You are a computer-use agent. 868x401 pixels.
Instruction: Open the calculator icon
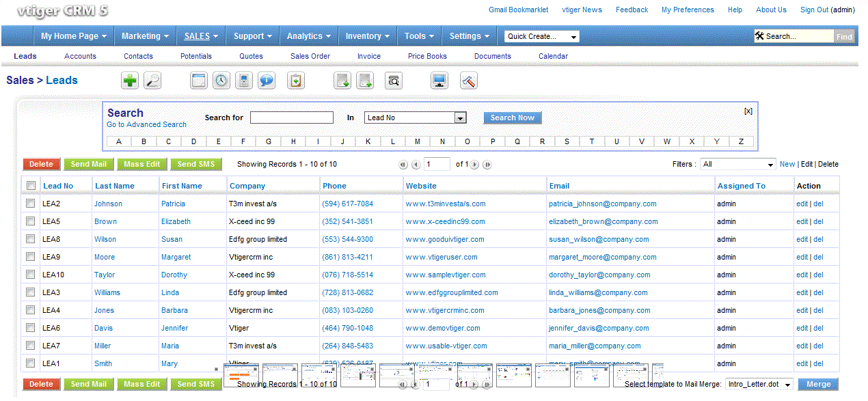[243, 81]
